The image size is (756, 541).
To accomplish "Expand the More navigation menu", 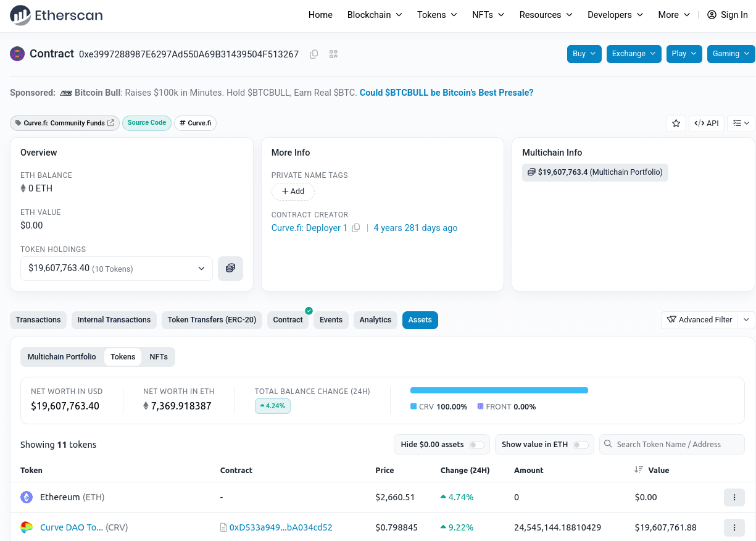I will coord(674,15).
